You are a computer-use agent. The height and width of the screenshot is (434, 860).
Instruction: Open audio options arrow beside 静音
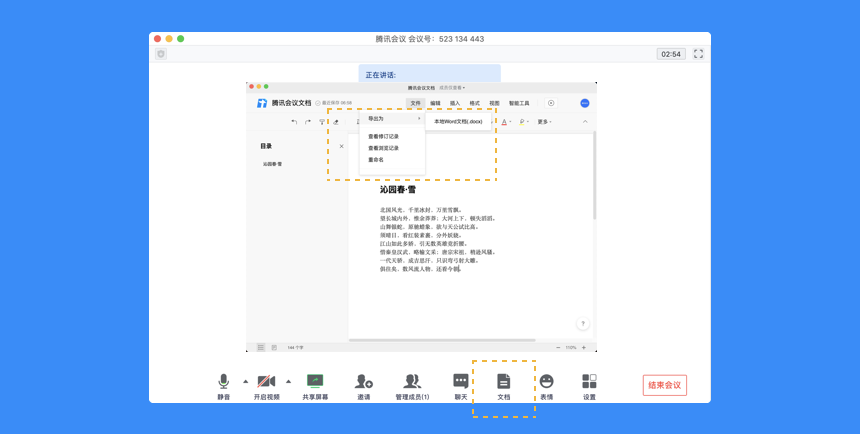tap(246, 381)
